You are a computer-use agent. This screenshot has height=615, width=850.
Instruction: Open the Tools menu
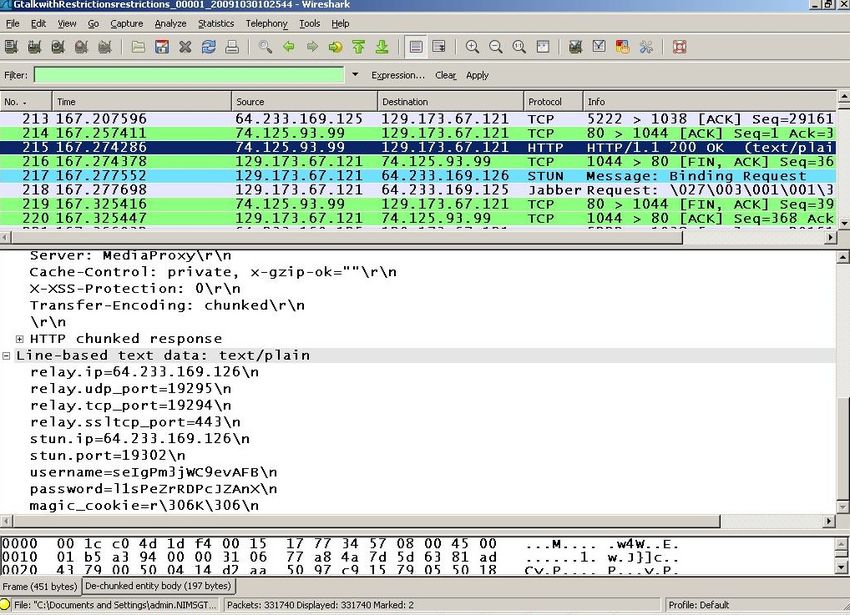pos(310,23)
